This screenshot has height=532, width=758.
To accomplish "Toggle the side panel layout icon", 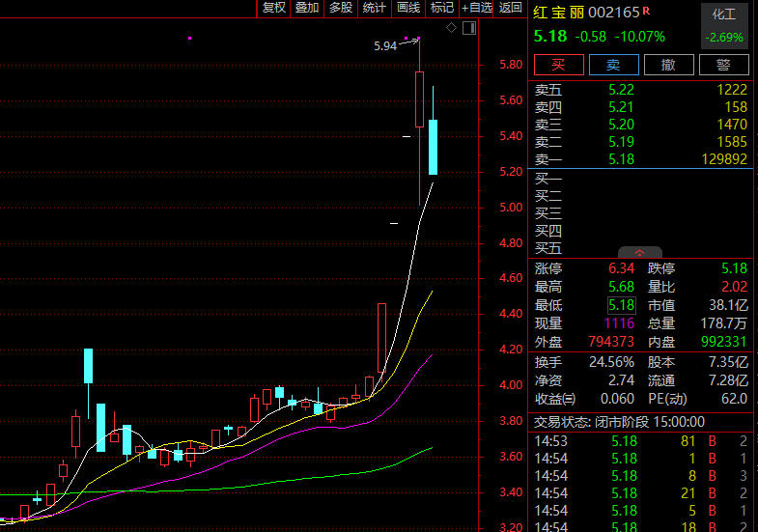I will point(469,28).
